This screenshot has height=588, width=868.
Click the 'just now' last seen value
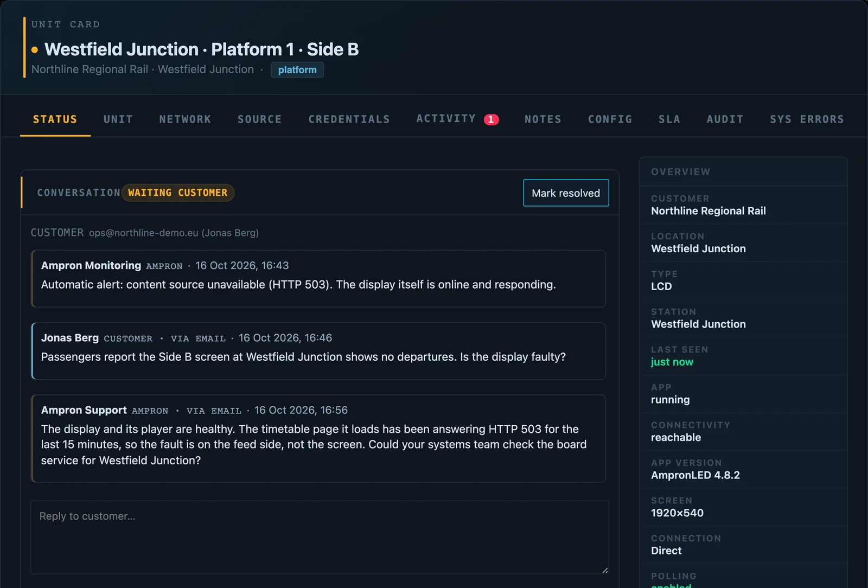(x=672, y=362)
